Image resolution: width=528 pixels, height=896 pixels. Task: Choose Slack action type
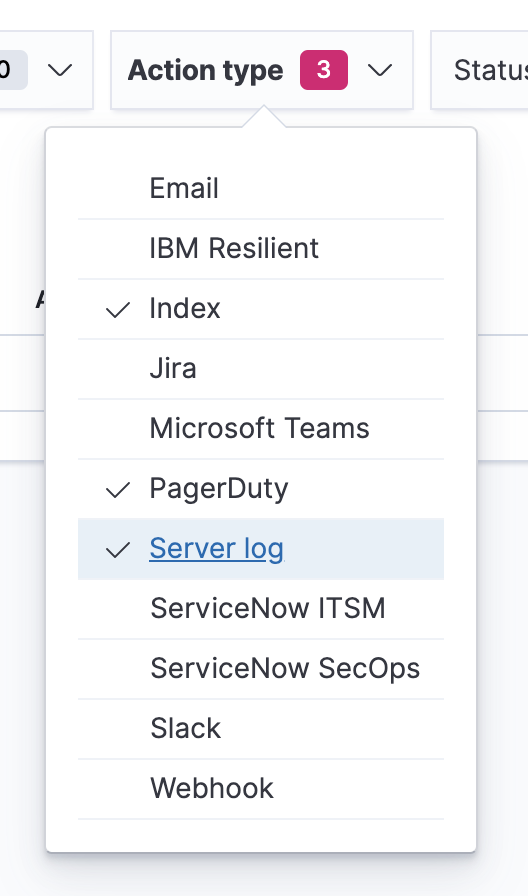[x=261, y=729]
